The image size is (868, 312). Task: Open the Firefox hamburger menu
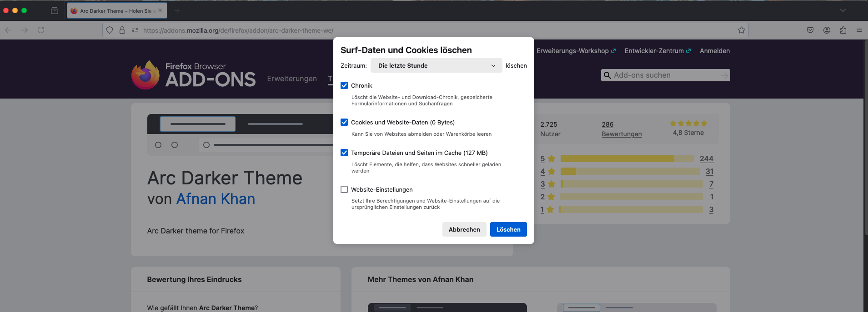(x=859, y=30)
